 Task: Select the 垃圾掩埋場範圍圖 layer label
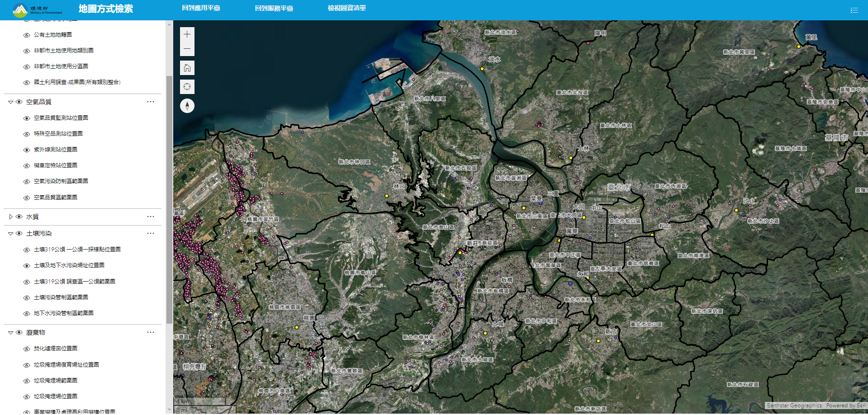pyautogui.click(x=56, y=380)
